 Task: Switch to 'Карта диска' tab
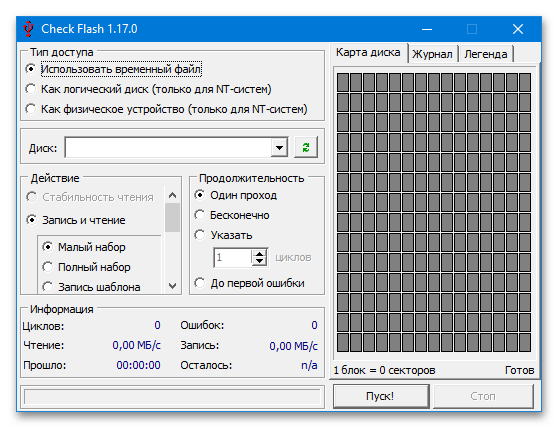pyautogui.click(x=368, y=53)
